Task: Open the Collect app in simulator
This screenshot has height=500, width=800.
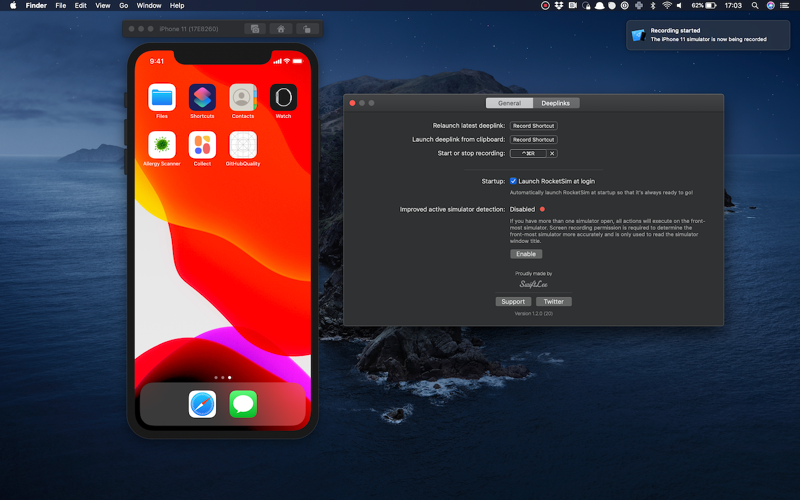Action: pyautogui.click(x=202, y=145)
